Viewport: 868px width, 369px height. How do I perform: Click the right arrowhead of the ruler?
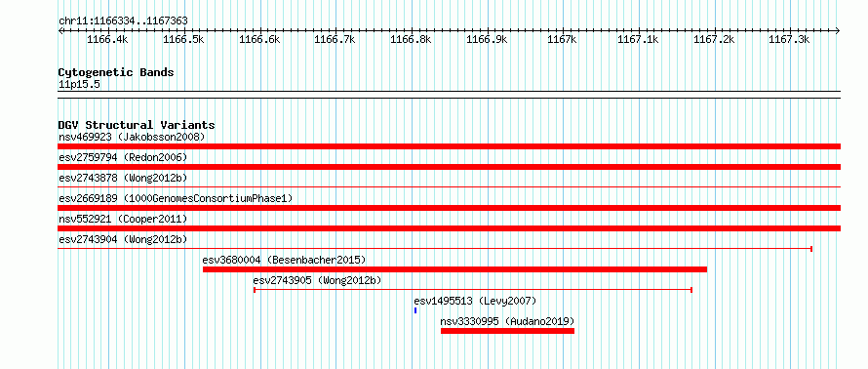coord(838,31)
